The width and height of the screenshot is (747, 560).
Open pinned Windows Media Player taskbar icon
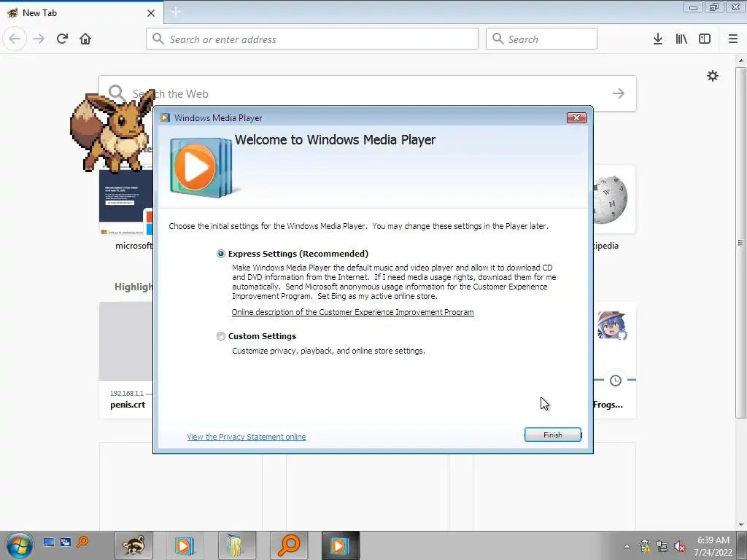184,545
